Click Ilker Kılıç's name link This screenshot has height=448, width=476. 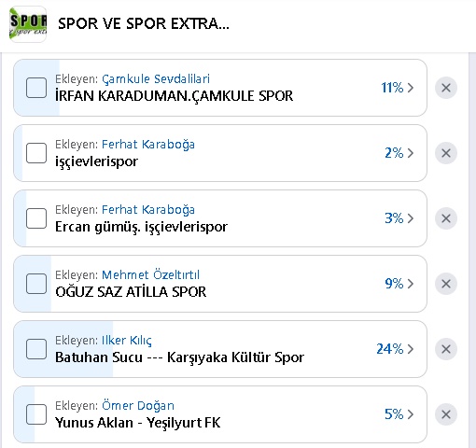pyautogui.click(x=127, y=341)
